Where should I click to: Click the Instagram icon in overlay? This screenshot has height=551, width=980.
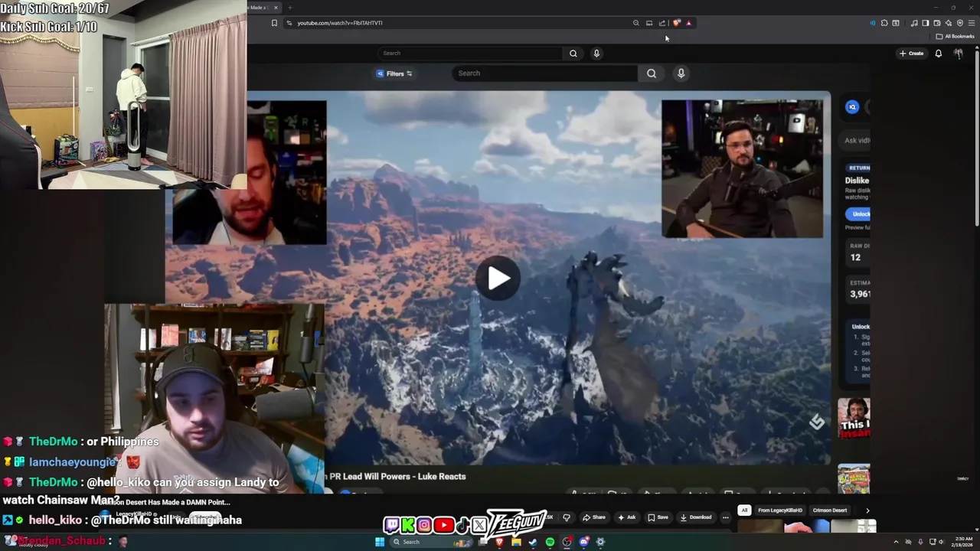point(424,525)
